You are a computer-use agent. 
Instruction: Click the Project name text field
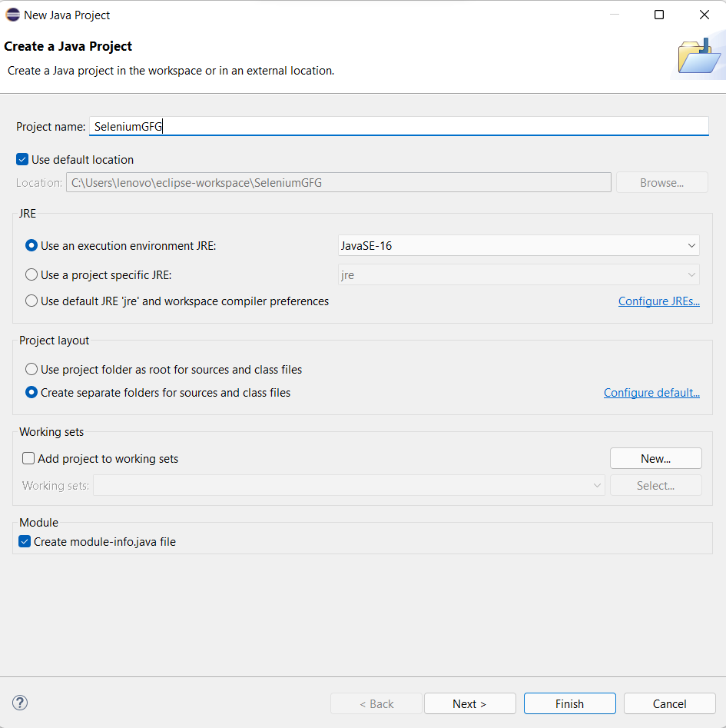point(398,126)
